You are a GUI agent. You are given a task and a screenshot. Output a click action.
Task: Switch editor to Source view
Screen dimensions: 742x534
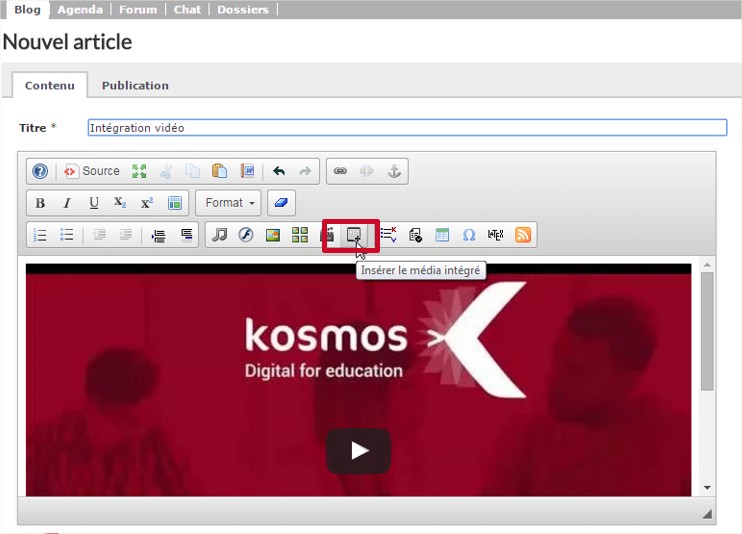tap(92, 171)
